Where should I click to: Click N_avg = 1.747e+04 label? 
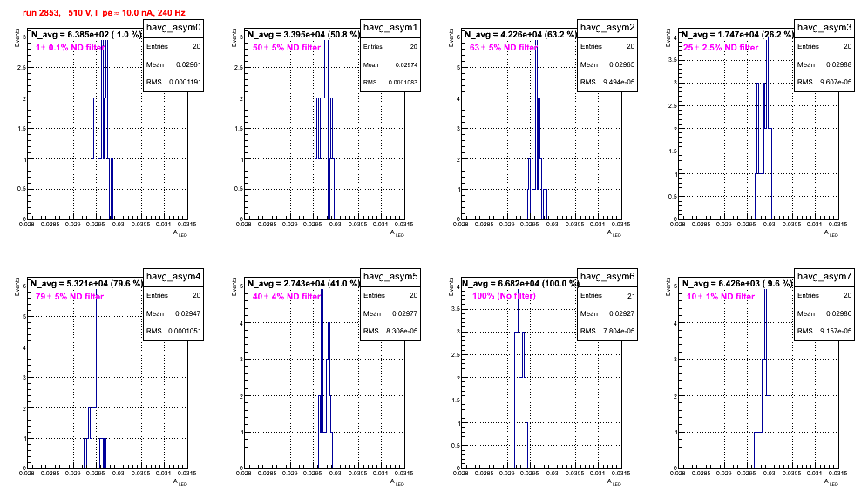[737, 35]
